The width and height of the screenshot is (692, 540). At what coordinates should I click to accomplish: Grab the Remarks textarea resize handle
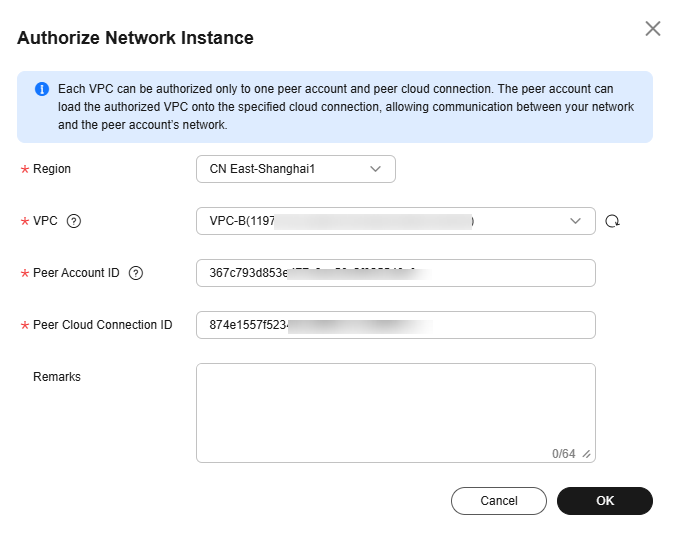click(x=587, y=454)
